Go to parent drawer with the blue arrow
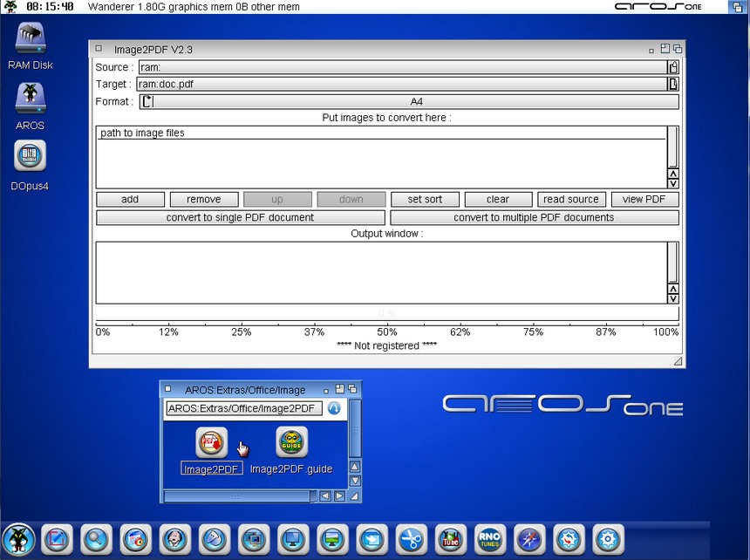The image size is (750, 560). 334,408
